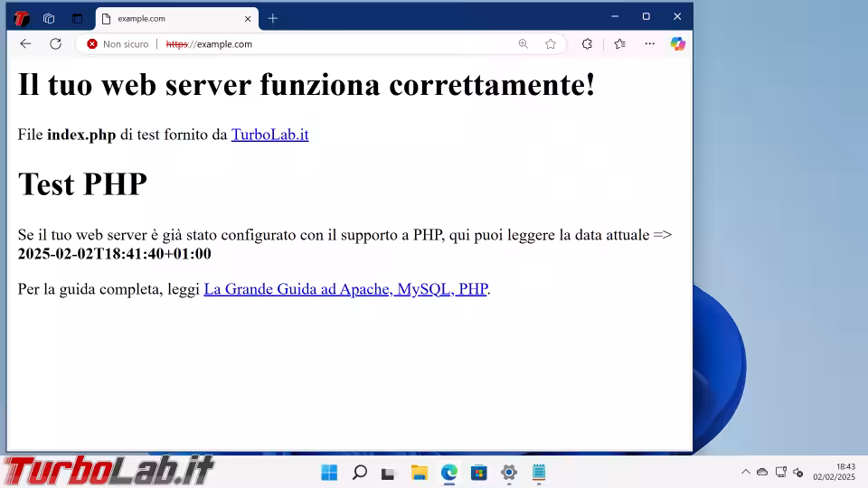Open the Windows Start menu
The image size is (868, 488).
point(329,472)
